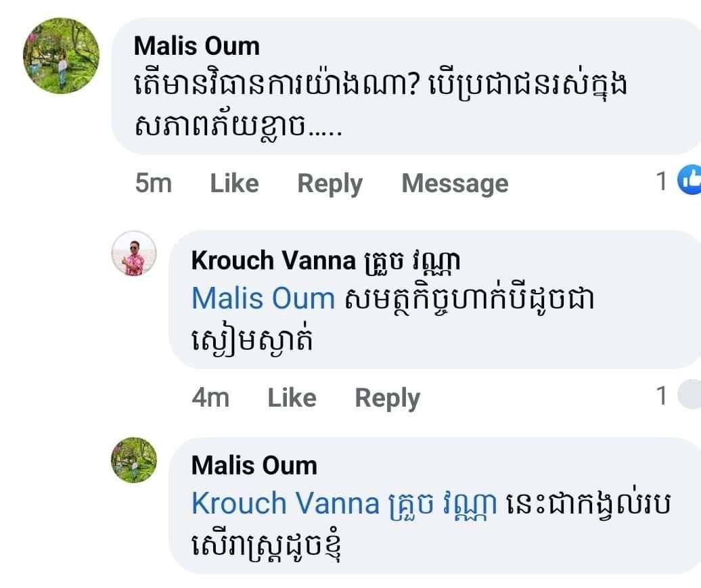Click Message under the top comment
Viewport: 701px width, 588px height.
click(455, 183)
